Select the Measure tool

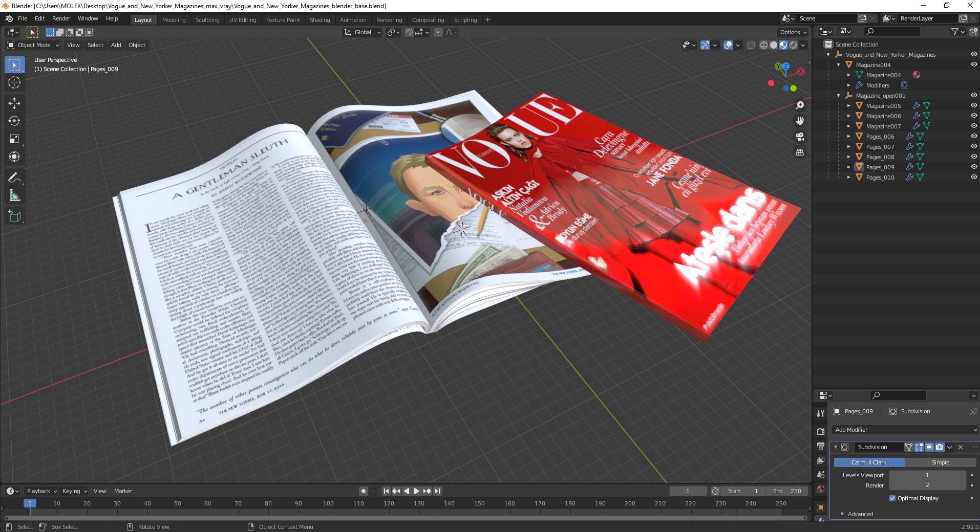click(14, 195)
